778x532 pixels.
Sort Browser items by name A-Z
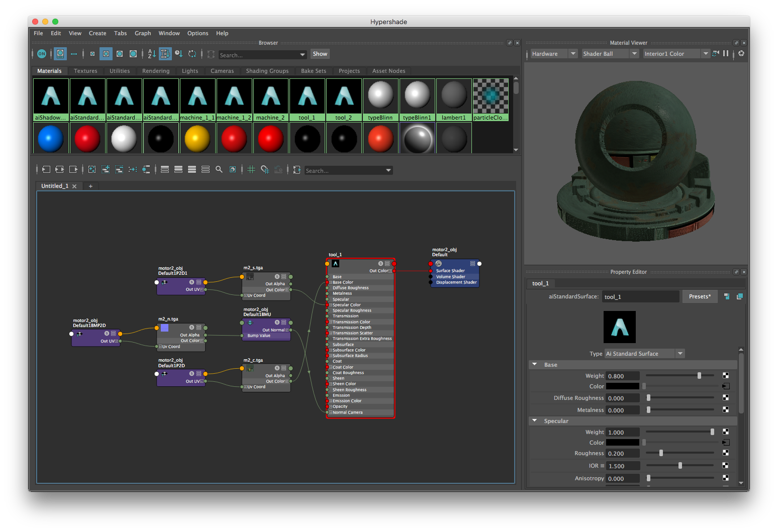point(152,54)
